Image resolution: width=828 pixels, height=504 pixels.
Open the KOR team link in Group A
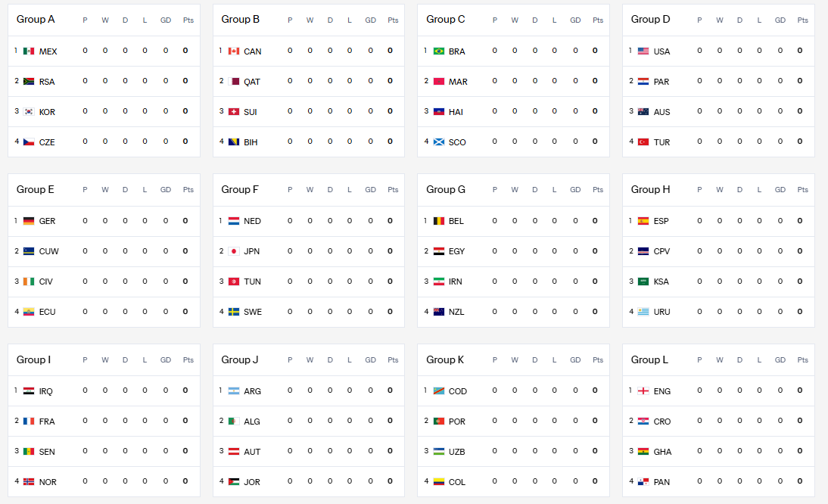tap(47, 112)
